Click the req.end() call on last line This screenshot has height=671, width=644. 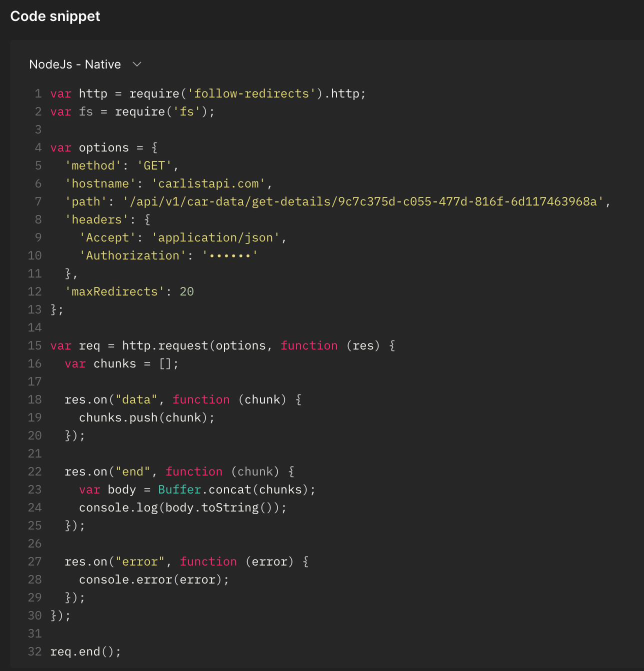click(x=85, y=651)
